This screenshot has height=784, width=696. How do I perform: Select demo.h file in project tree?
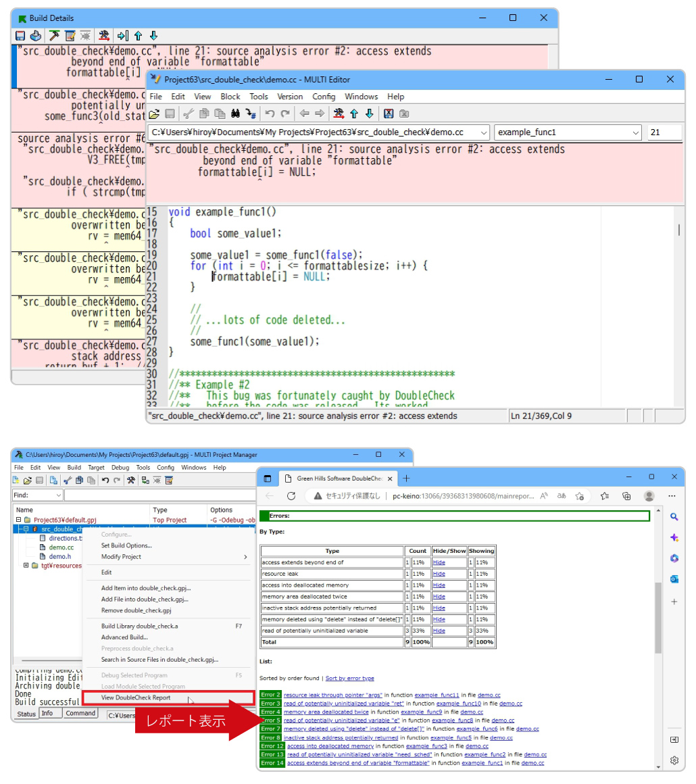(59, 556)
